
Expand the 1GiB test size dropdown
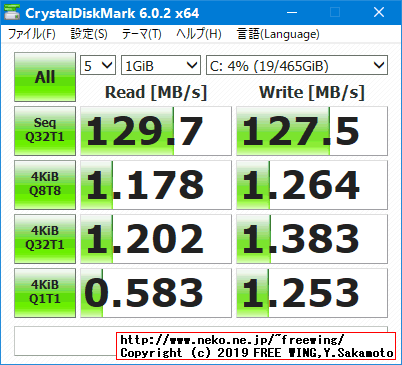[x=161, y=65]
